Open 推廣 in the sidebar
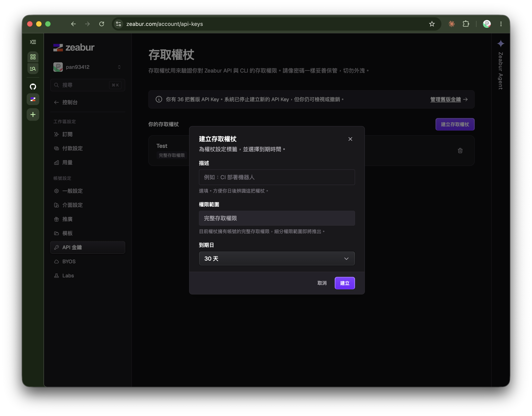 click(x=87, y=219)
